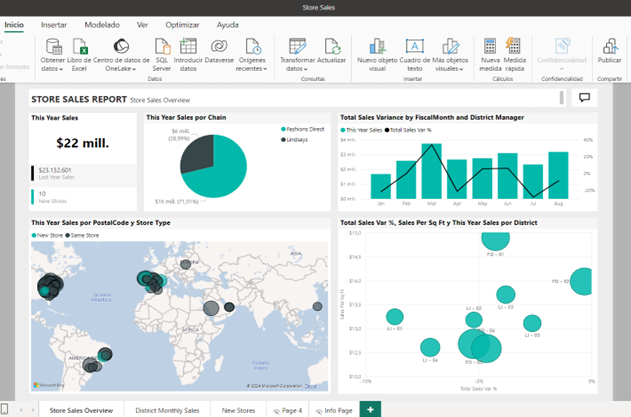
Task: Select the Mar bar in chart
Action: point(431,171)
